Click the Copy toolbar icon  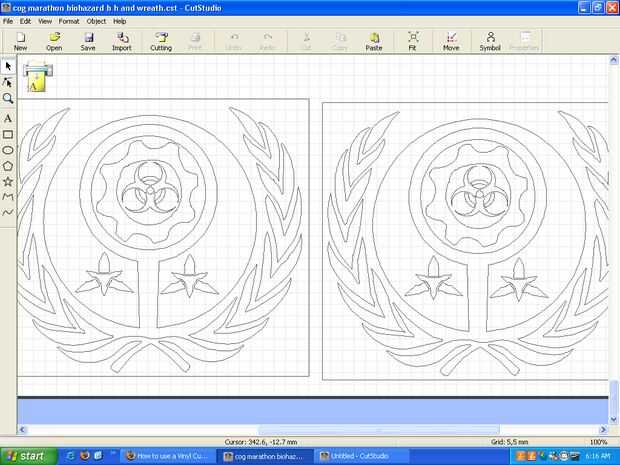340,42
